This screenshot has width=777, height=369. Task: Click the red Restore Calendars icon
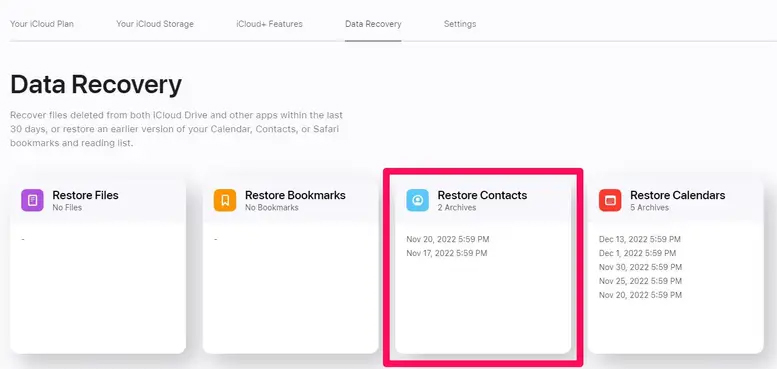(610, 200)
